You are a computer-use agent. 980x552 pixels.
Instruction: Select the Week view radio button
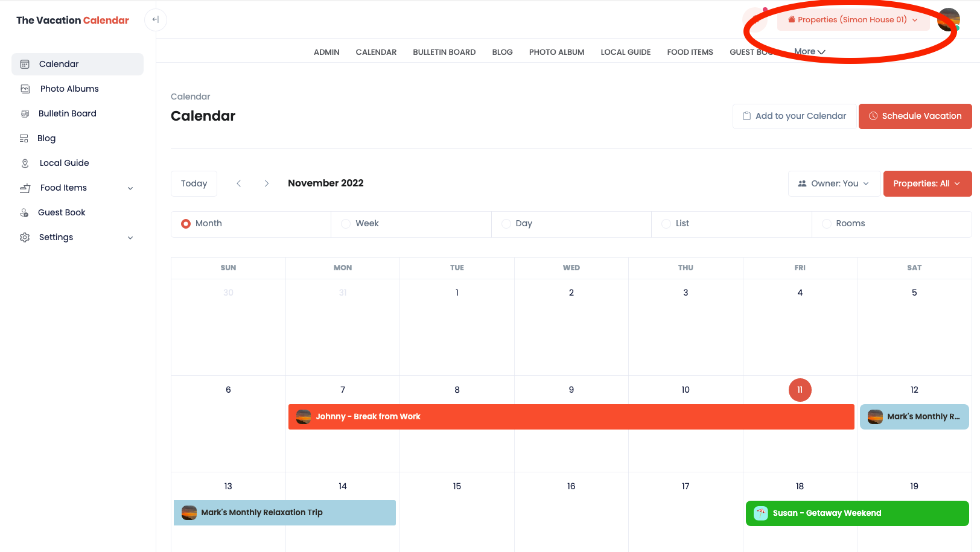(346, 224)
